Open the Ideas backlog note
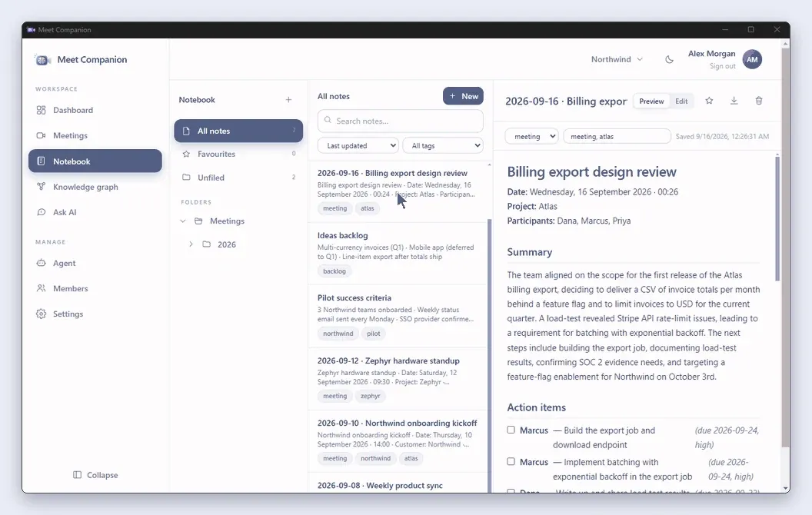 (x=398, y=254)
